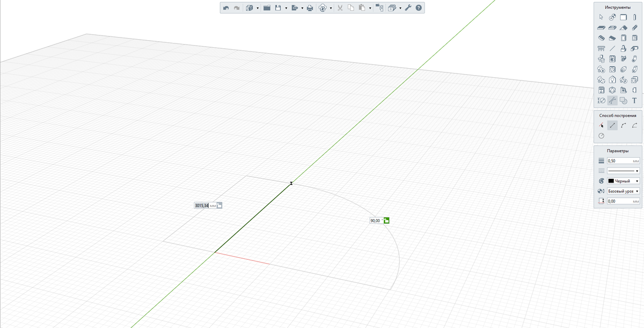Choose tangent arc construction method
This screenshot has width=644, height=328.
634,126
